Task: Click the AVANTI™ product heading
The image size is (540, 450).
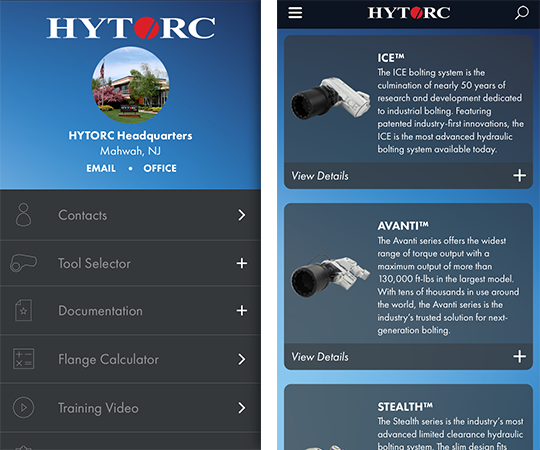Action: point(403,226)
